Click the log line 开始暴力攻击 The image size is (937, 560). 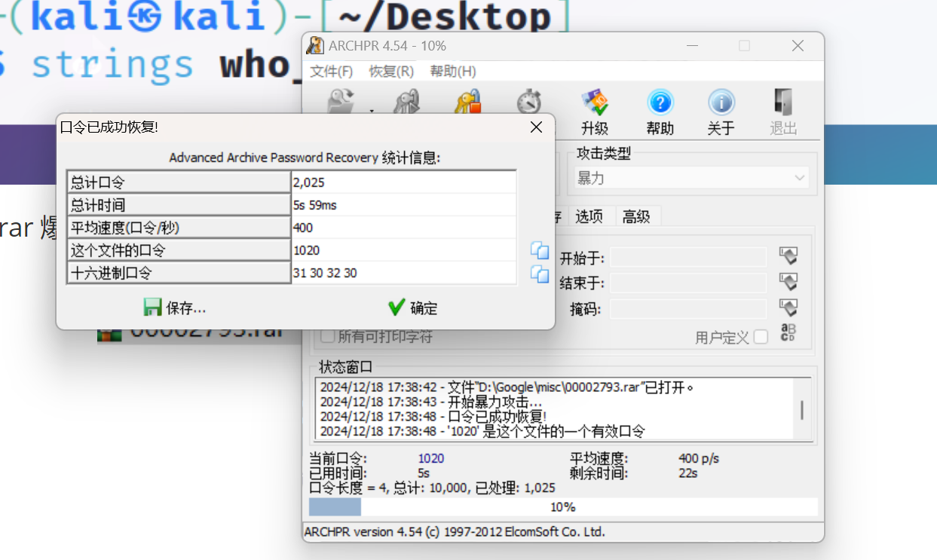pos(431,402)
